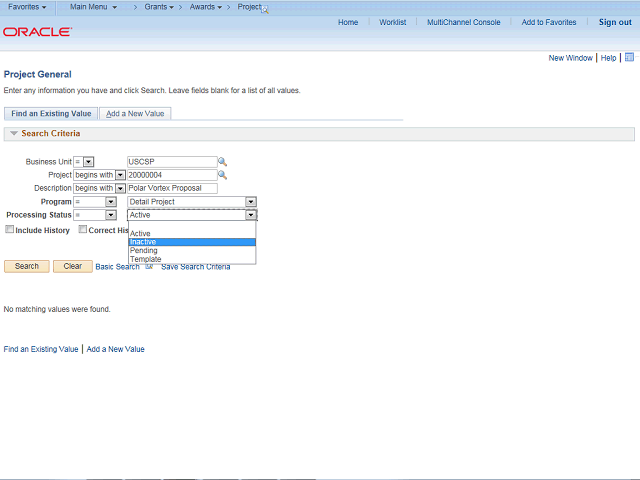This screenshot has width=640, height=480.
Task: Select Inactive in the status list
Action: click(x=192, y=242)
